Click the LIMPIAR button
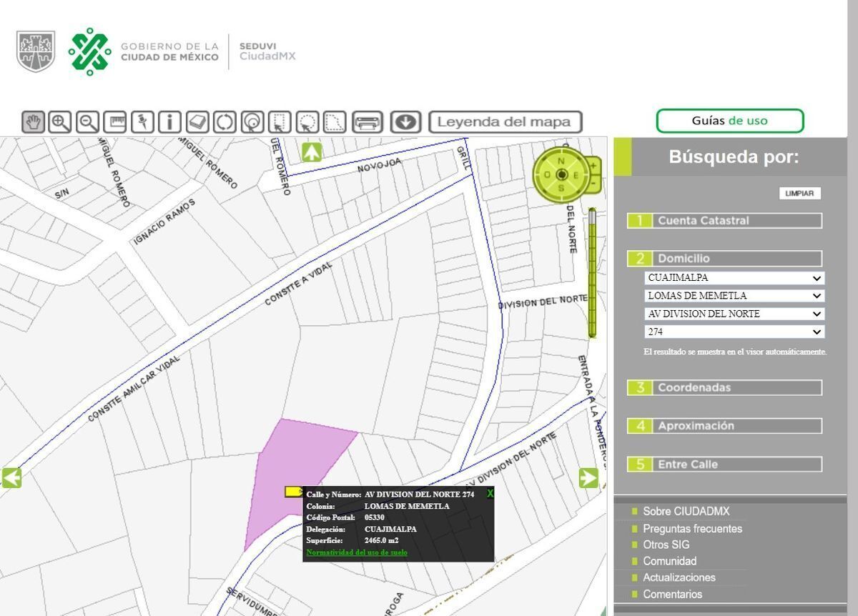858x616 pixels. 799,194
